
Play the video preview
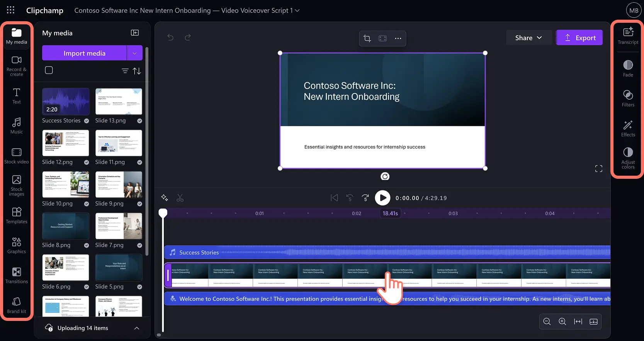(x=382, y=198)
